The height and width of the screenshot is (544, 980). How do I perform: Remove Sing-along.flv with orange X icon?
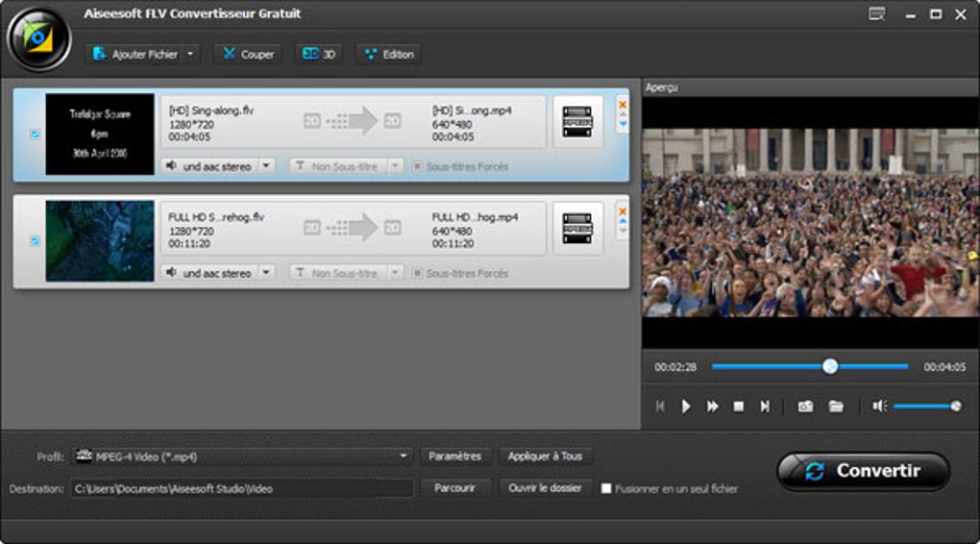pyautogui.click(x=623, y=105)
